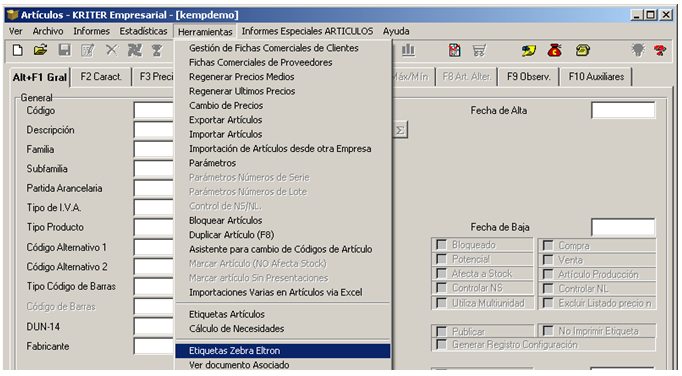Click the shopping cart toolbar icon
682x376 pixels.
pyautogui.click(x=479, y=50)
